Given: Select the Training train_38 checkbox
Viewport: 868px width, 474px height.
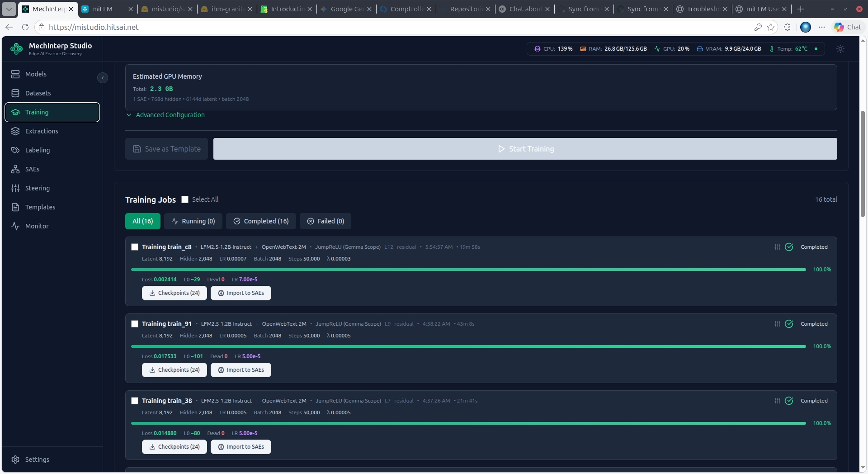Looking at the screenshot, I should point(135,401).
